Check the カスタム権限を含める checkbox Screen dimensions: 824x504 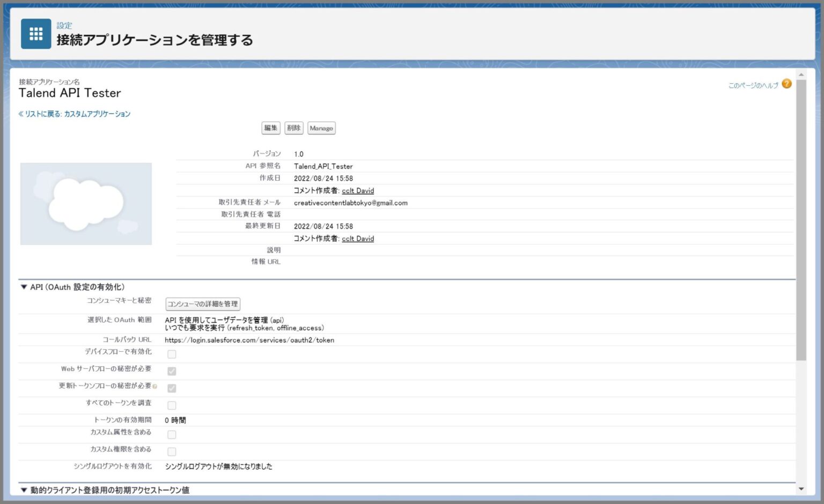click(x=172, y=451)
